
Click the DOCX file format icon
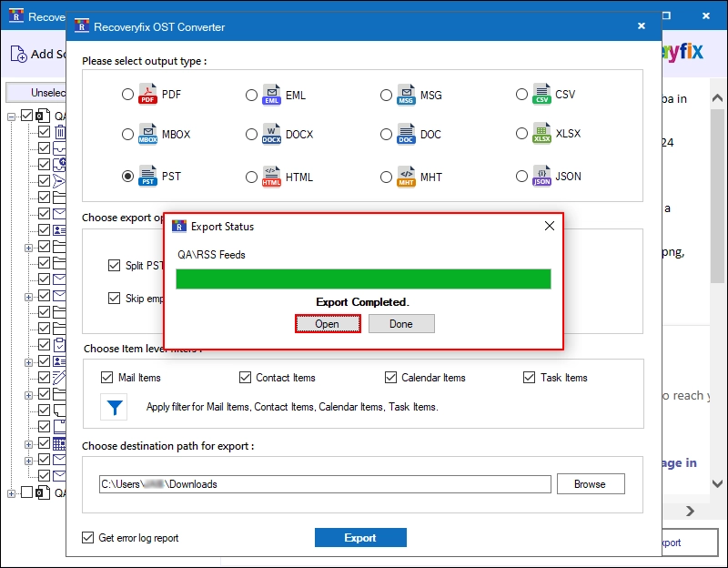271,134
